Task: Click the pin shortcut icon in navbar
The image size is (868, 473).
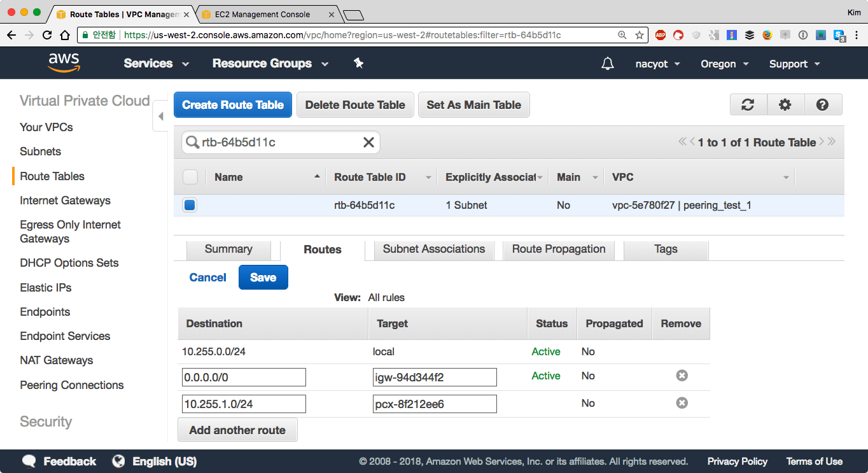Action: click(x=358, y=63)
